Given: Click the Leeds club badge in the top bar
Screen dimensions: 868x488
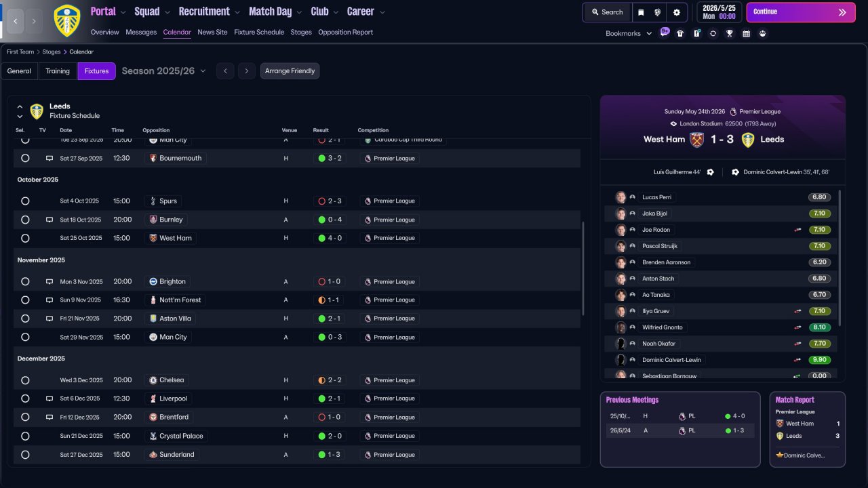Looking at the screenshot, I should [67, 20].
